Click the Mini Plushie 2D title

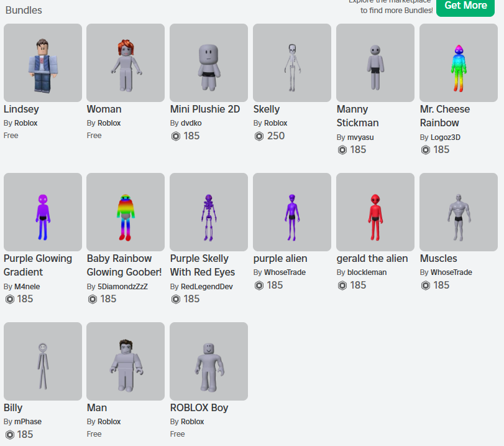click(205, 109)
